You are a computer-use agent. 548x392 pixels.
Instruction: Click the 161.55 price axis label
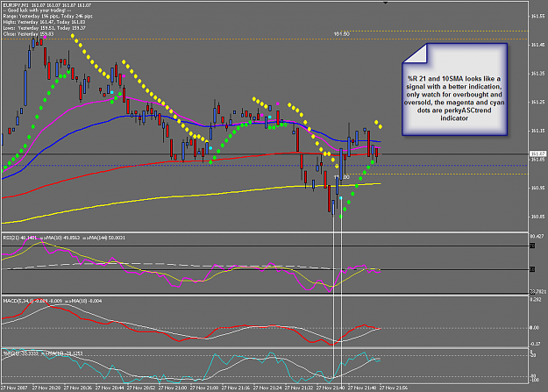click(x=537, y=17)
